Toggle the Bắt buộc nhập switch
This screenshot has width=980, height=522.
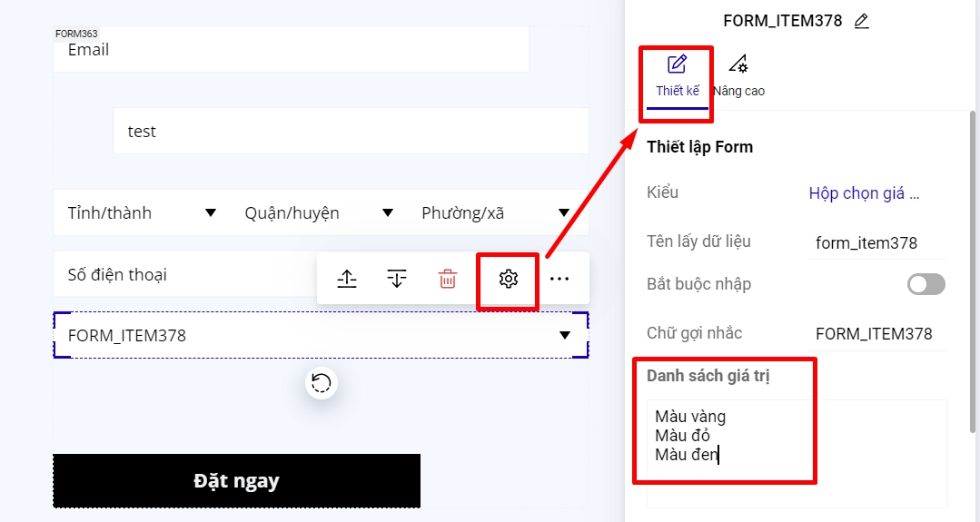(926, 284)
